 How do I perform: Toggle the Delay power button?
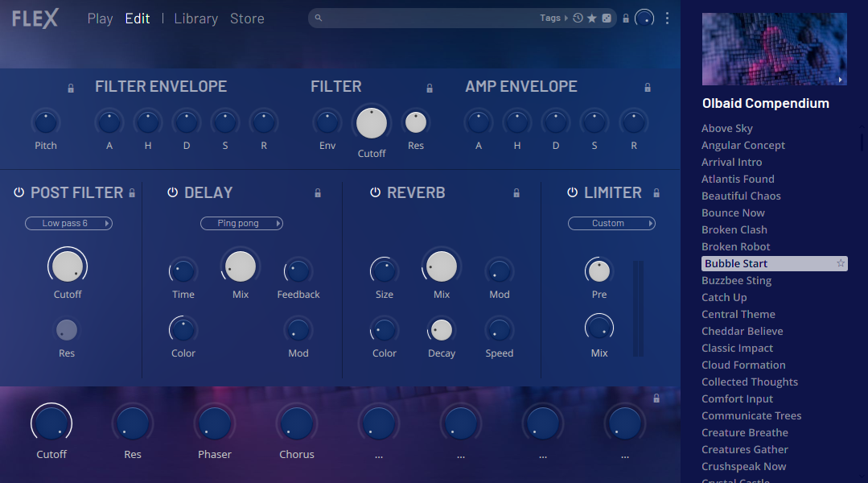click(173, 192)
